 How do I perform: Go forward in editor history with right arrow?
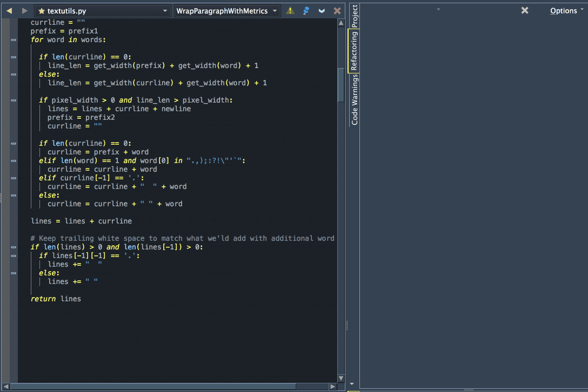click(x=24, y=11)
